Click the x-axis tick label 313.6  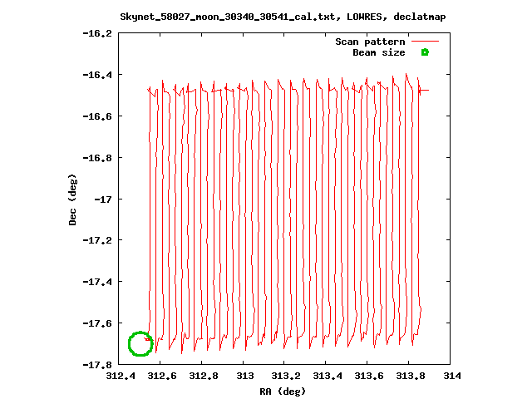pos(369,376)
